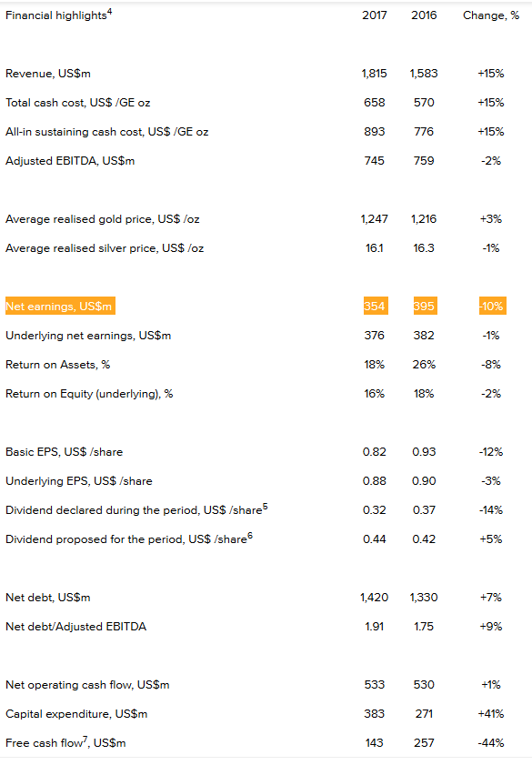Select the Free cash flow -44% change
Viewport: 532px width, 765px height.
pyautogui.click(x=491, y=743)
